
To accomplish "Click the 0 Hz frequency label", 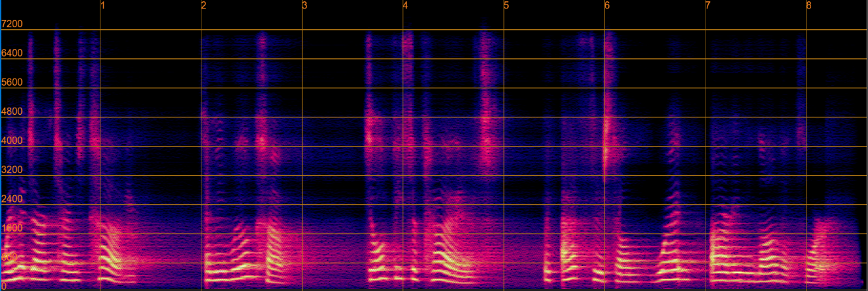I will coord(4,284).
